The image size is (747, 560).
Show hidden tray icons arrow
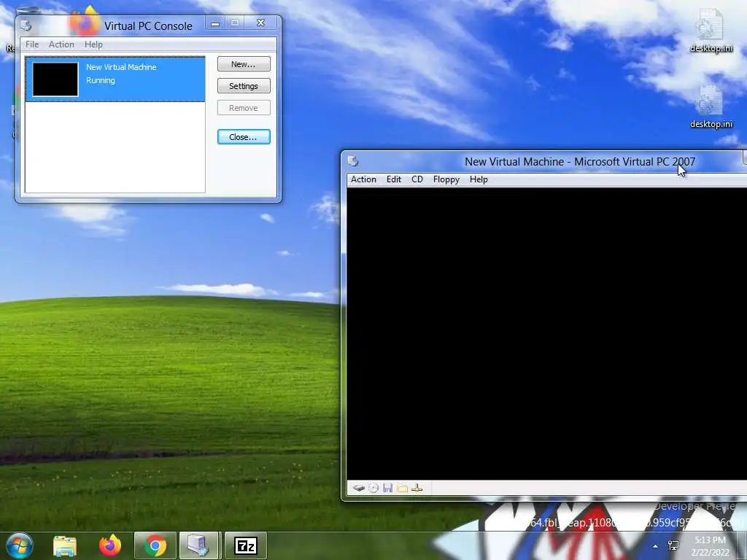pos(656,546)
